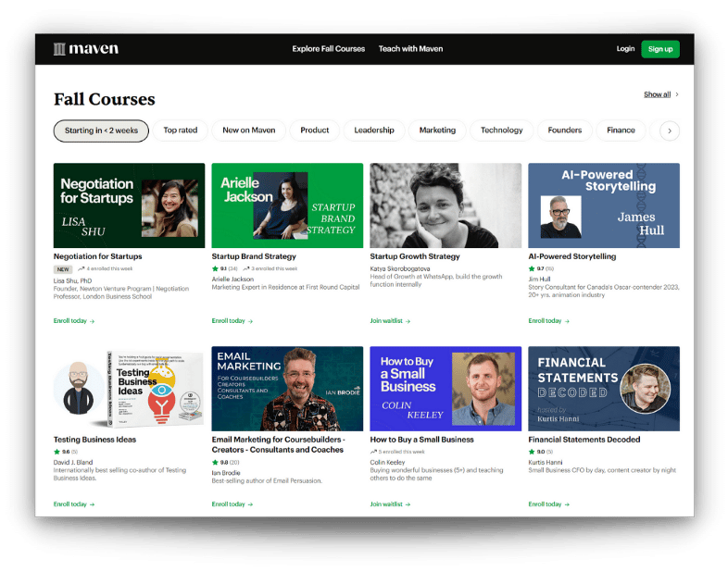728x572 pixels.
Task: Click Enroll today under Financial Statements Decoded
Action: coord(549,504)
